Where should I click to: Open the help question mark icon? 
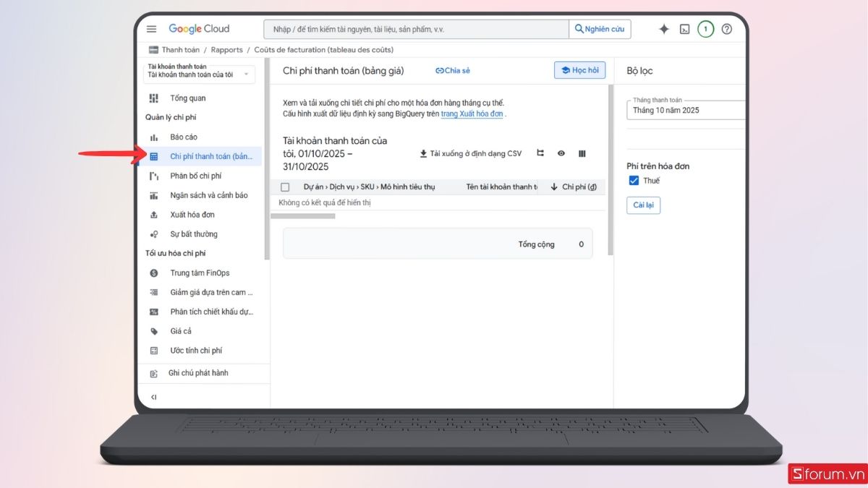coord(727,29)
